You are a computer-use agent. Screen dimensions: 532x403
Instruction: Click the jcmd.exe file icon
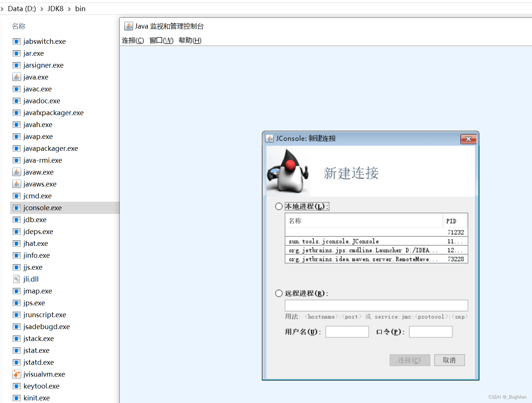[x=17, y=196]
